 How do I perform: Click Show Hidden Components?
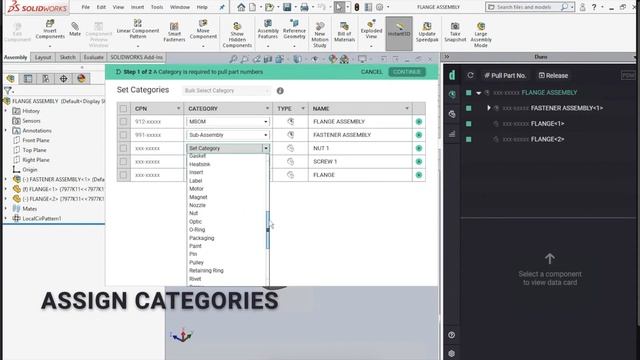237,35
